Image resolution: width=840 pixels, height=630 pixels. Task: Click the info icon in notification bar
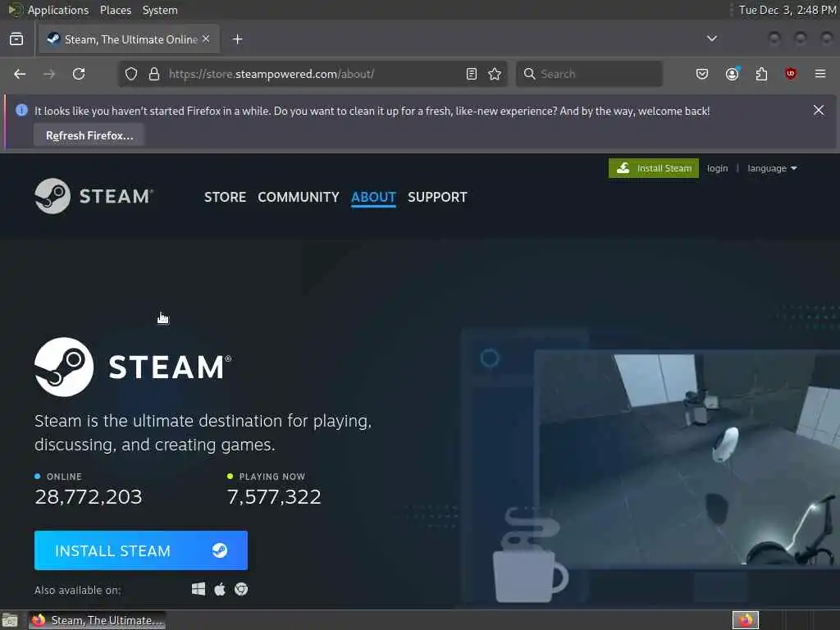pyautogui.click(x=21, y=111)
